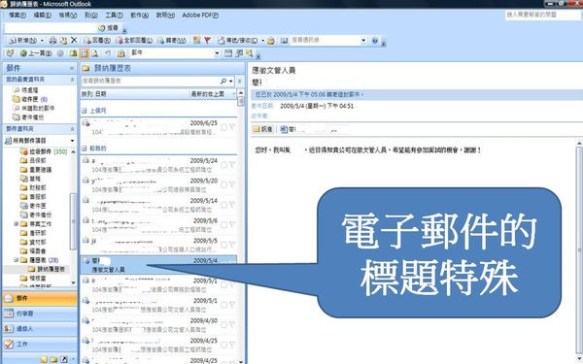Switch to 工作 Tasks in navigation pane
Screen dimensions: 583x364
(40, 344)
